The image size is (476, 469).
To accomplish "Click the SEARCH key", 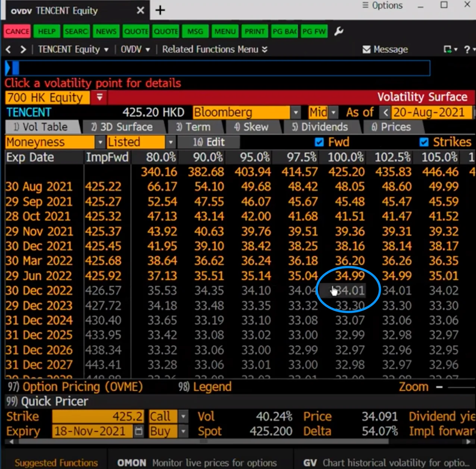I will pos(76,31).
